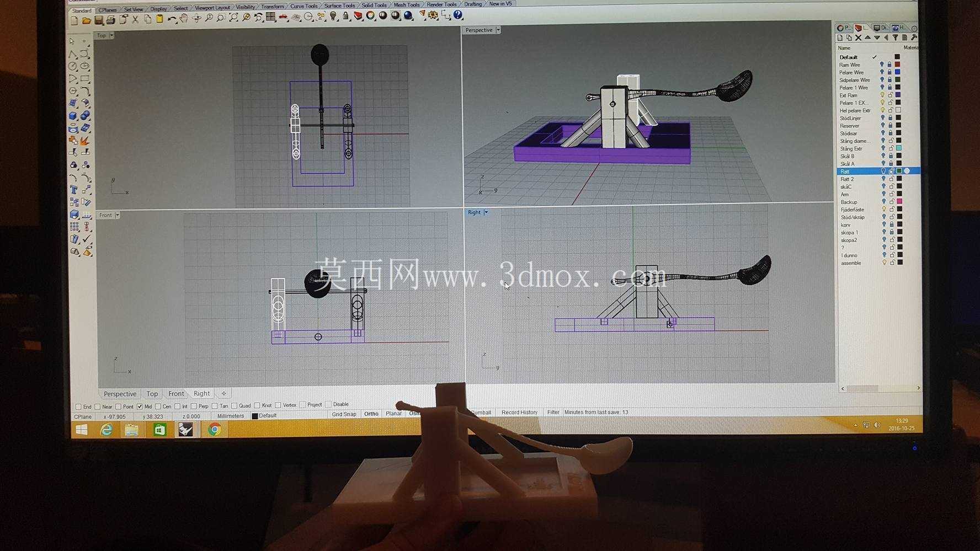Open Internet Explorer from the taskbar

point(106,430)
